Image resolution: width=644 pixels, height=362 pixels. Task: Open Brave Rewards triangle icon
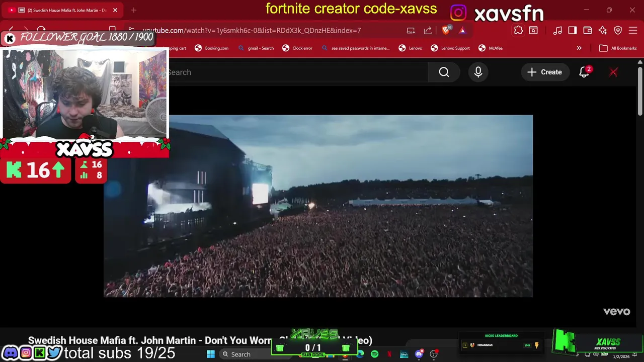pyautogui.click(x=462, y=31)
